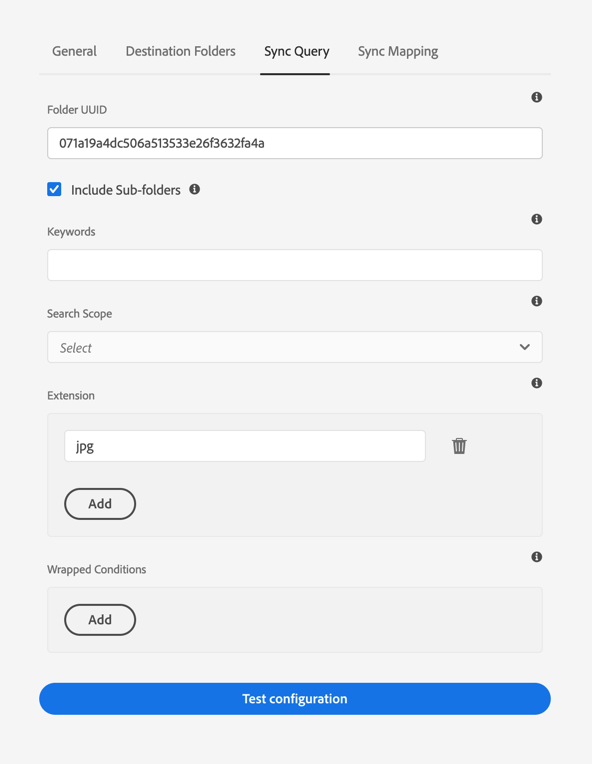Focus the Folder UUID text field
The height and width of the screenshot is (764, 592).
coord(295,143)
